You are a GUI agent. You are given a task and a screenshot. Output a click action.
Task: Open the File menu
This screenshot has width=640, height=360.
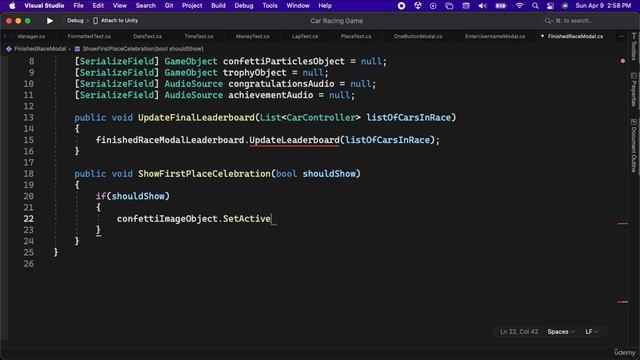coord(78,6)
